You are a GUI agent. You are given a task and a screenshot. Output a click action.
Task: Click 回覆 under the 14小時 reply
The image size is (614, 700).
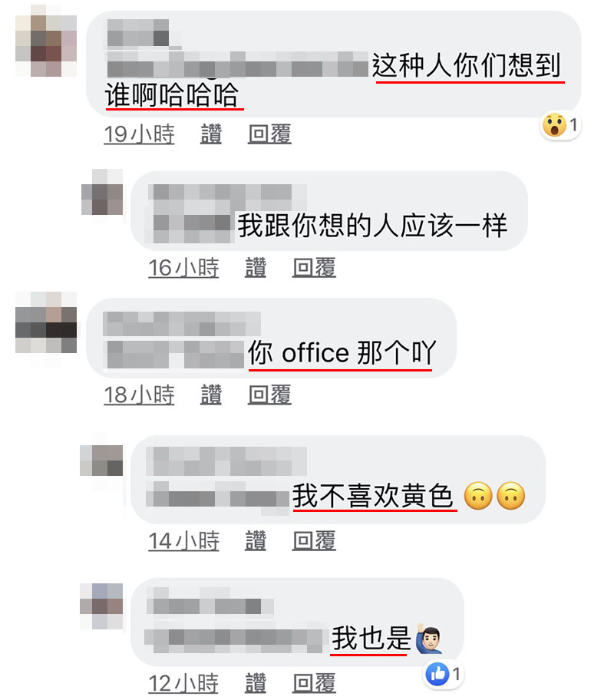[314, 540]
